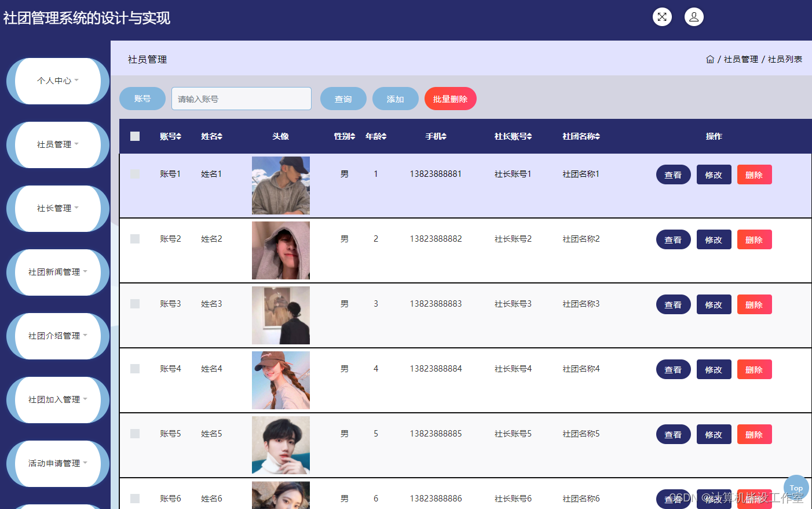Click the 查询 search button
This screenshot has width=812, height=509.
coord(343,99)
